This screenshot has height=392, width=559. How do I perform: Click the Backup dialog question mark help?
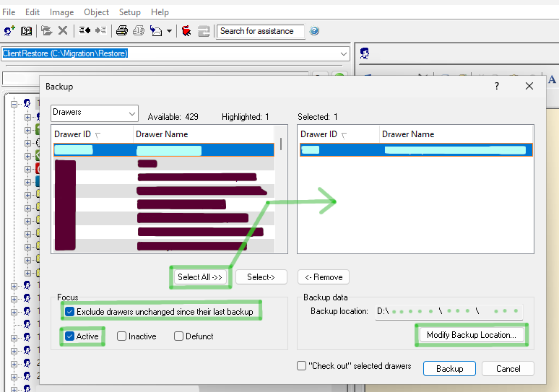497,86
